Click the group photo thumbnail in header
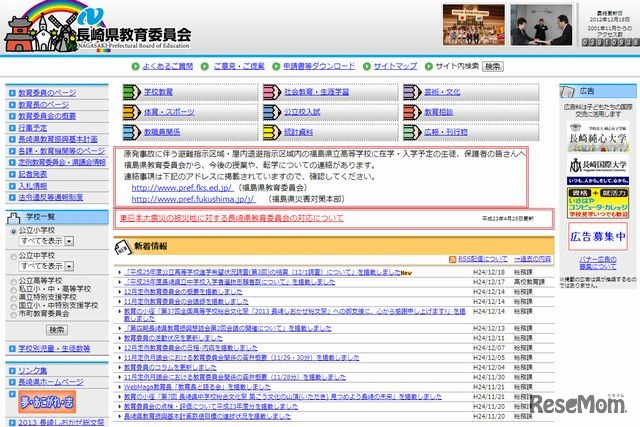 [x=474, y=25]
